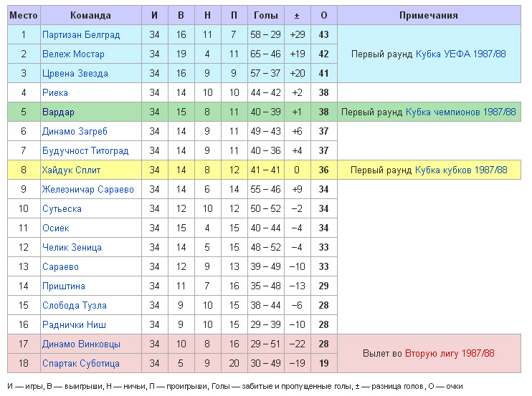Open the Приштина team page

64,286
